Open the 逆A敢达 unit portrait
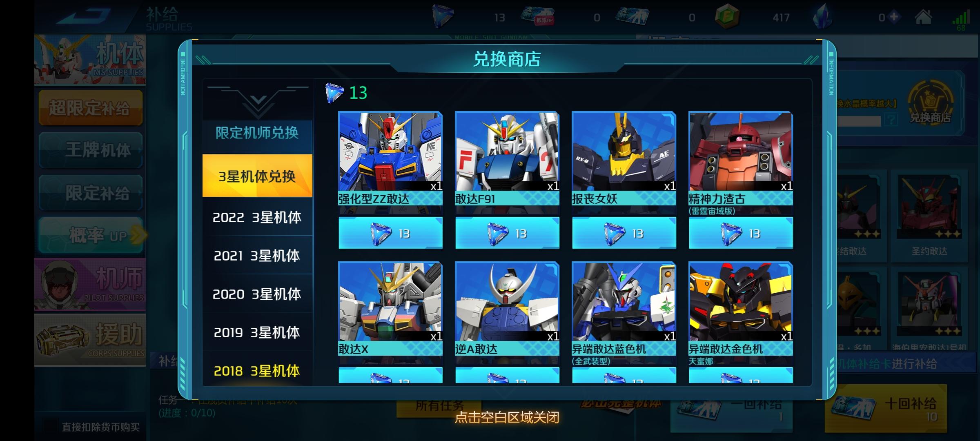This screenshot has height=441, width=980. coord(507,302)
